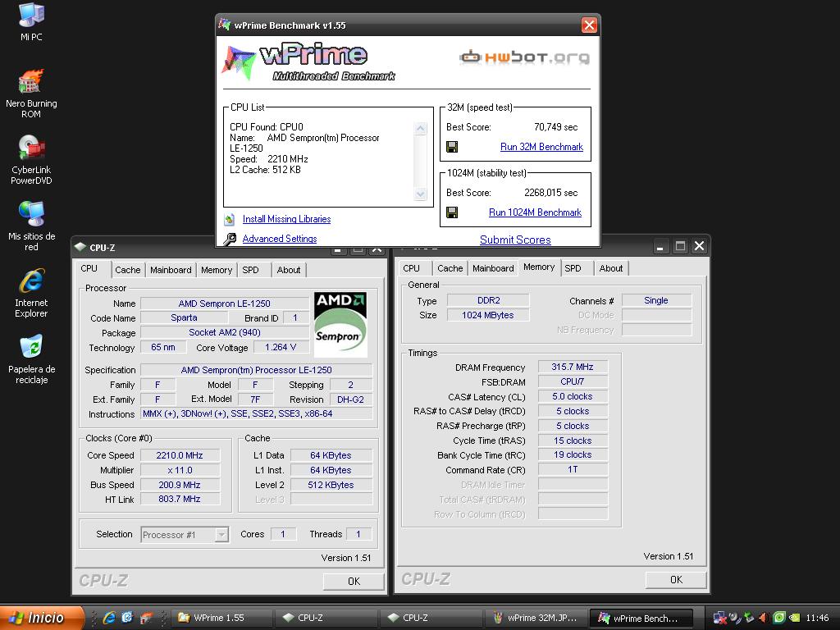Image resolution: width=840 pixels, height=630 pixels.
Task: Switch to Cache tab in left CPU-Z window
Action: coord(127,270)
